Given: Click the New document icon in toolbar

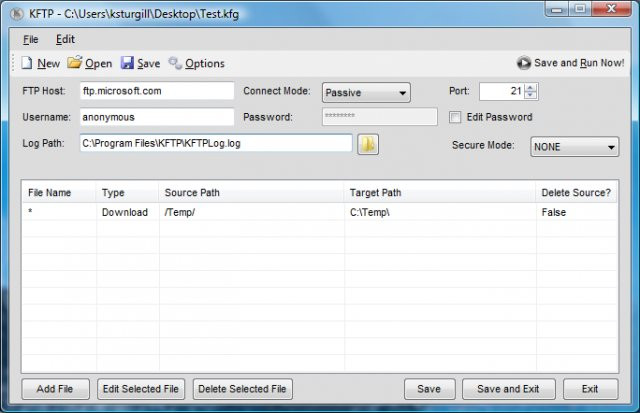Looking at the screenshot, I should click(27, 63).
